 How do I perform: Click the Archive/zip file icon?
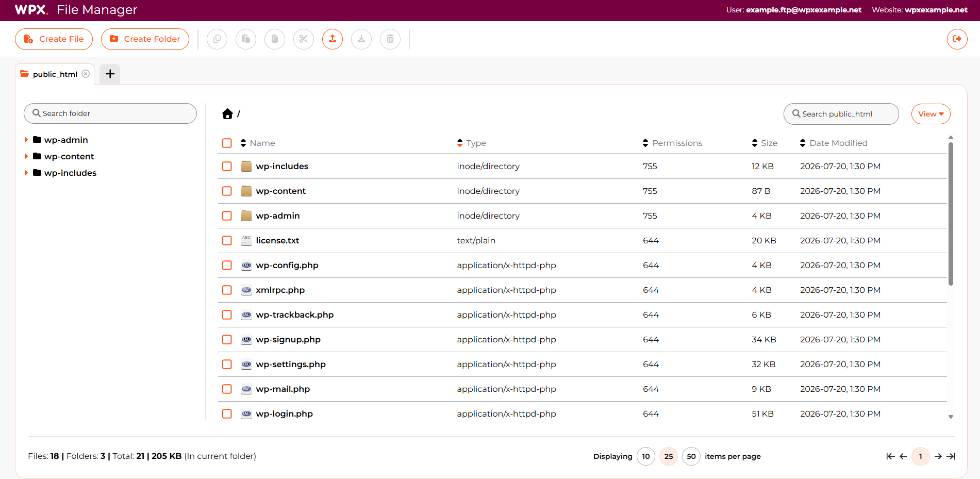pos(275,39)
